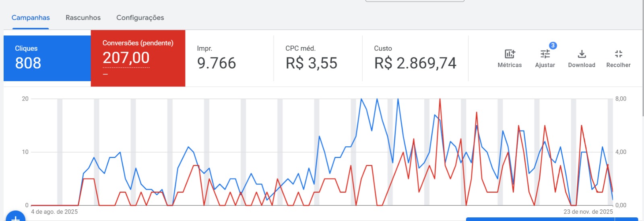Go to the Configurações tab
The width and height of the screenshot is (644, 221).
click(140, 18)
